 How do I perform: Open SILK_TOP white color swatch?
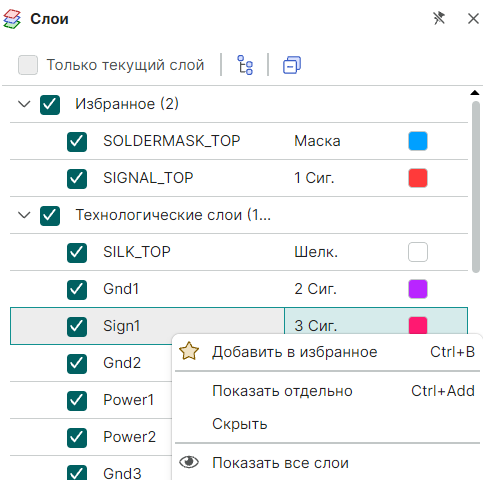click(x=418, y=252)
